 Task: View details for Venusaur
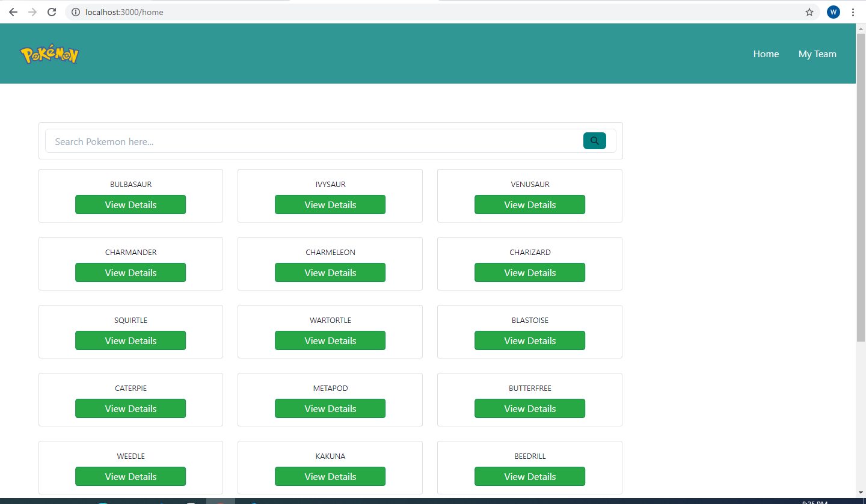[530, 204]
